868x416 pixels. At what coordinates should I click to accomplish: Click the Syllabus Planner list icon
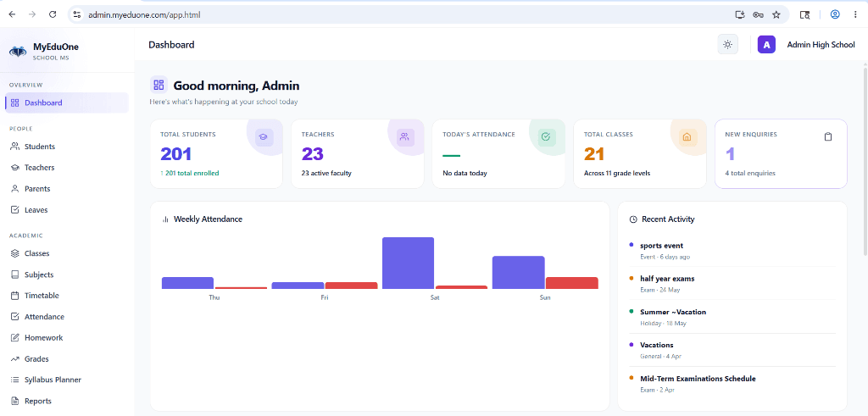click(x=15, y=380)
